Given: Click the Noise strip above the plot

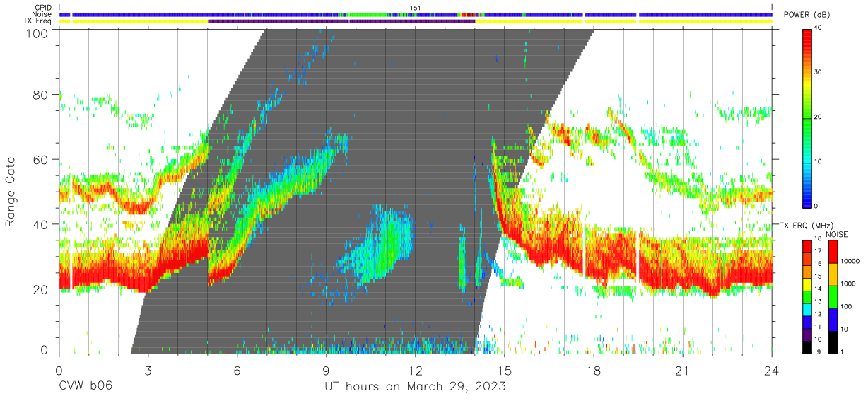Looking at the screenshot, I should [x=416, y=14].
